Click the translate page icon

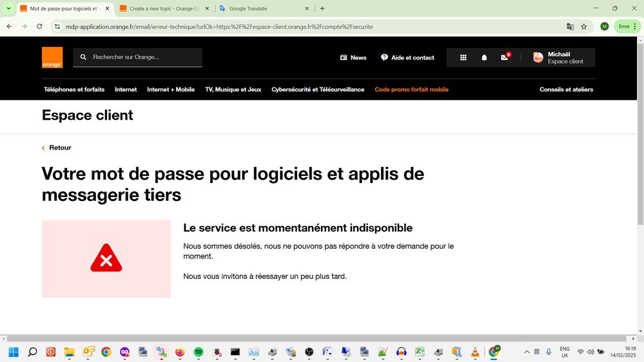point(570,26)
